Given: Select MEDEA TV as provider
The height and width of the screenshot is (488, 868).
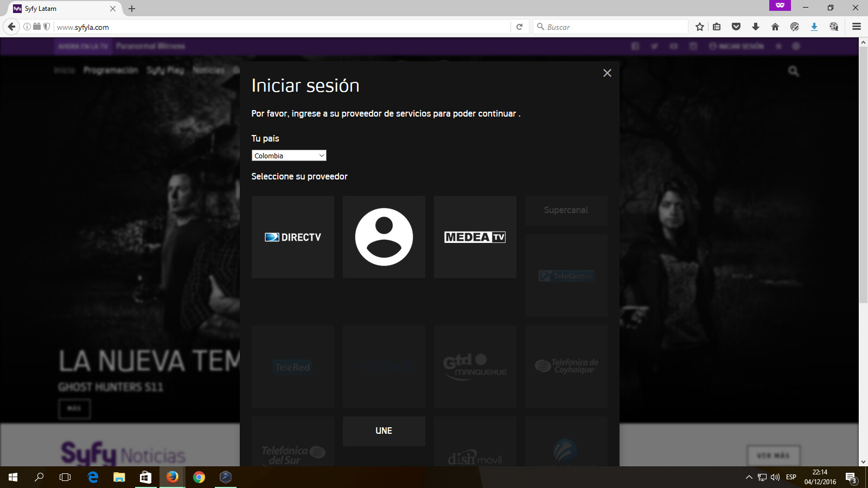Looking at the screenshot, I should (x=475, y=237).
